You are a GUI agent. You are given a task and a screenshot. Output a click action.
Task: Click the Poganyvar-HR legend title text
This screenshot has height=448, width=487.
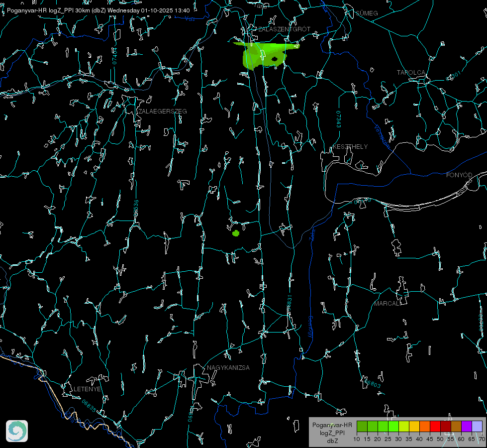(332, 425)
